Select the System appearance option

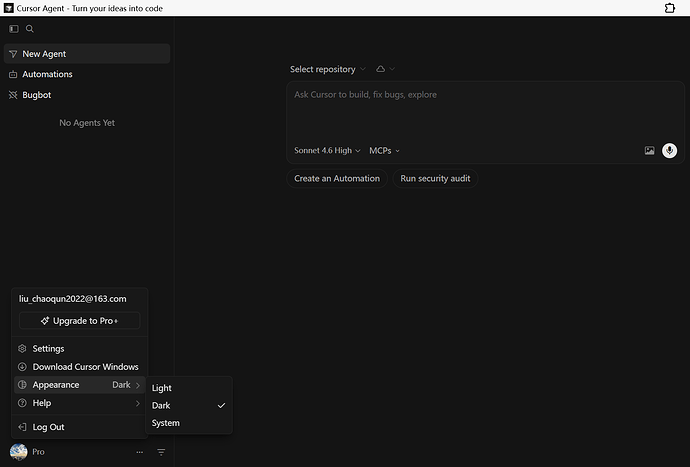click(x=189, y=423)
